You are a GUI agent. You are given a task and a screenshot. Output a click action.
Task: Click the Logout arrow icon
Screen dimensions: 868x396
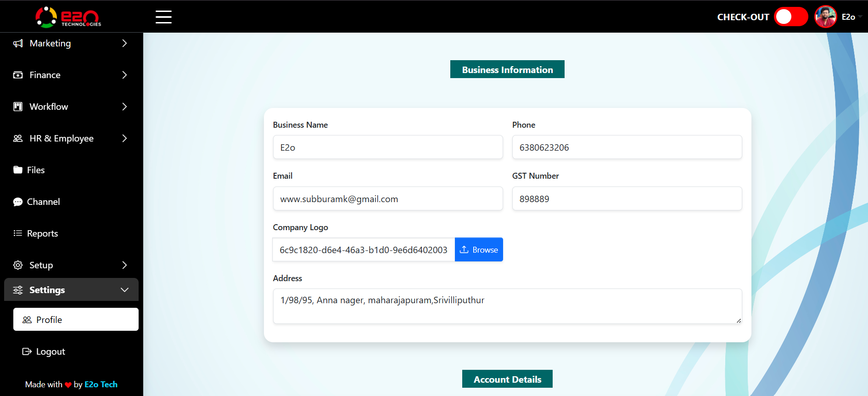click(27, 351)
